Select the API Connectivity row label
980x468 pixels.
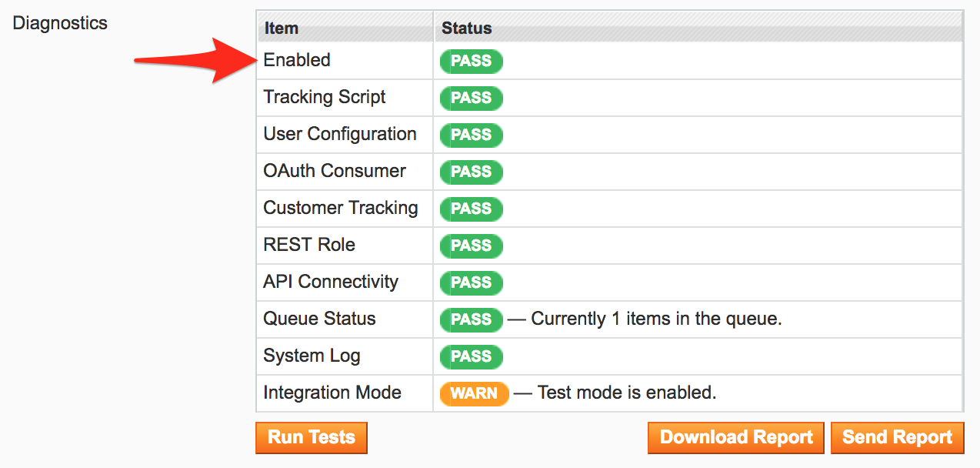coord(331,282)
